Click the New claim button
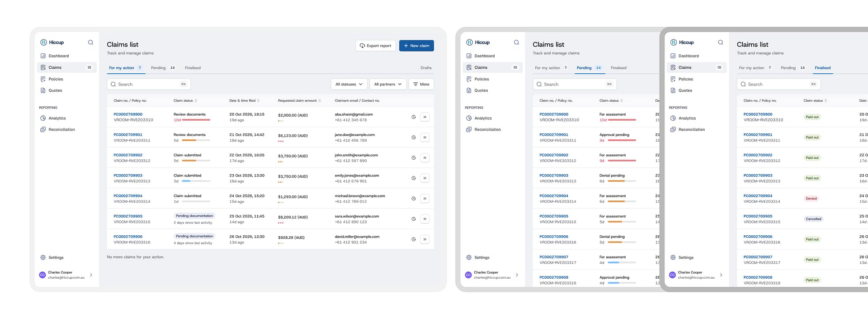 (x=416, y=46)
